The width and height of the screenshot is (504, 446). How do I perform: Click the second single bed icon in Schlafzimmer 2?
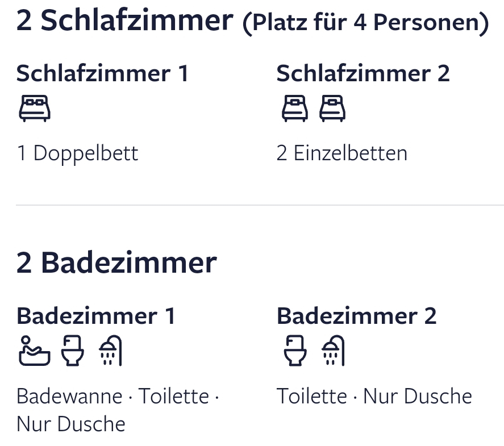332,109
